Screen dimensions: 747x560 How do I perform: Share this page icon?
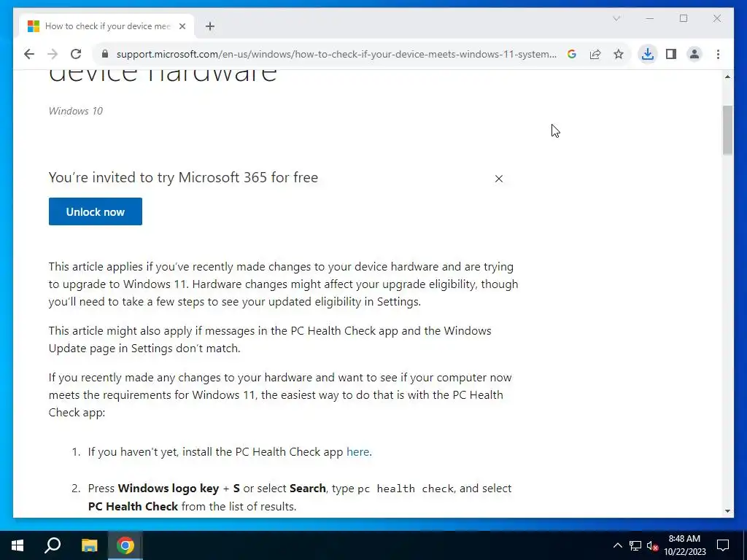pos(595,54)
